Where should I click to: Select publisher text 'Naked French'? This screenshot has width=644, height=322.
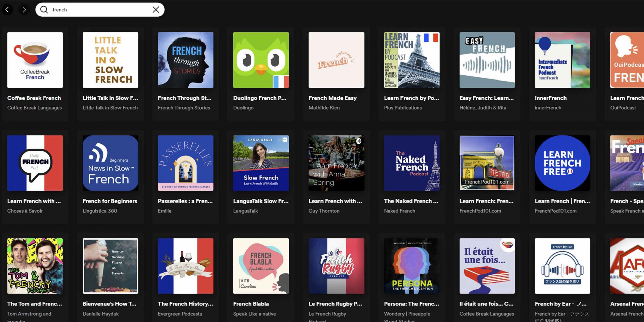399,211
